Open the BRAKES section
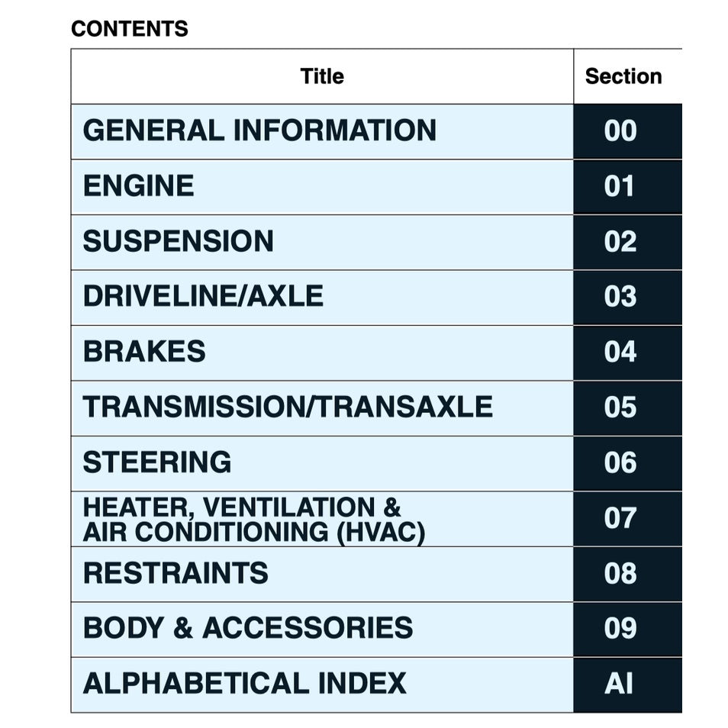Image resolution: width=728 pixels, height=728 pixels. [144, 352]
